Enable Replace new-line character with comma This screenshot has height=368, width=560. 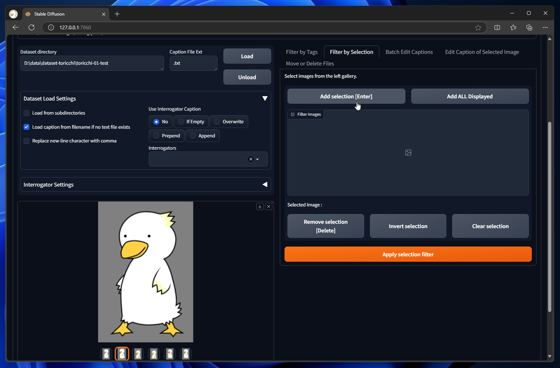(x=26, y=141)
